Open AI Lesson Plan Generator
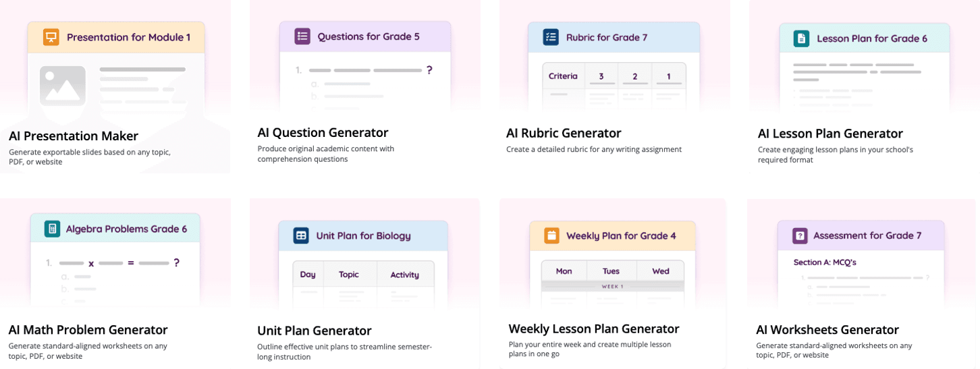 (830, 134)
